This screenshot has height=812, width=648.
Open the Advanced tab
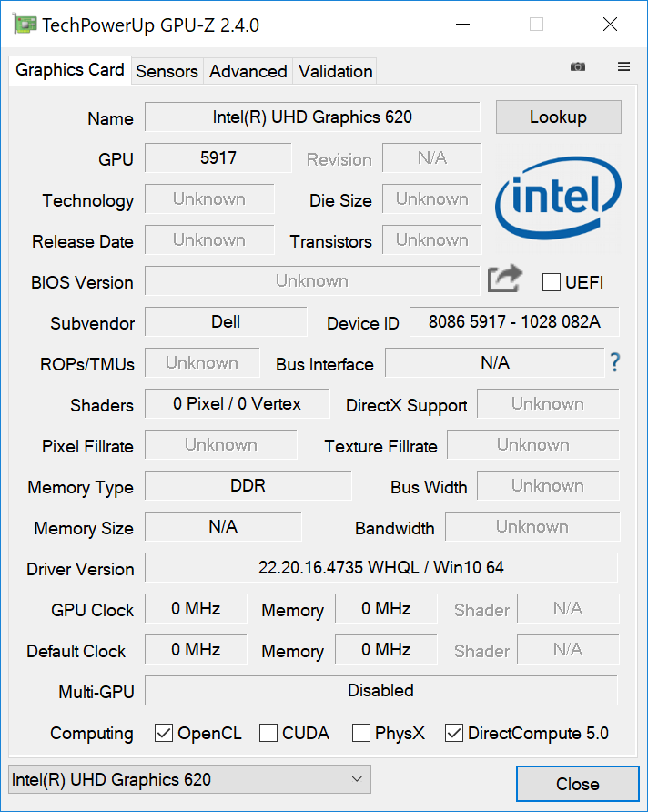(x=248, y=71)
